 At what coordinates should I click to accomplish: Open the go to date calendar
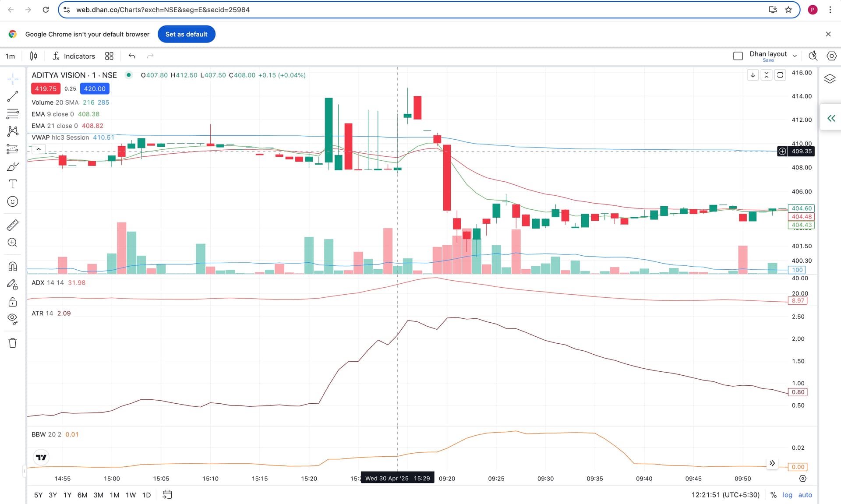click(x=167, y=495)
